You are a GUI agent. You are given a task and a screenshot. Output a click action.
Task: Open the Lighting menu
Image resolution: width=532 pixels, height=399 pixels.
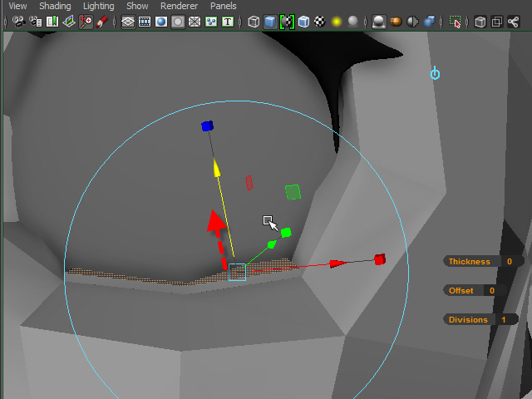98,6
